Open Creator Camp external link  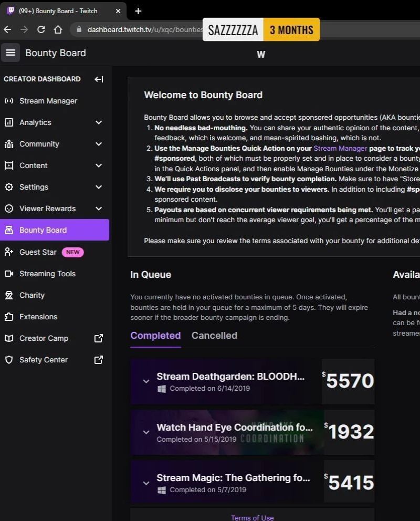[98, 338]
